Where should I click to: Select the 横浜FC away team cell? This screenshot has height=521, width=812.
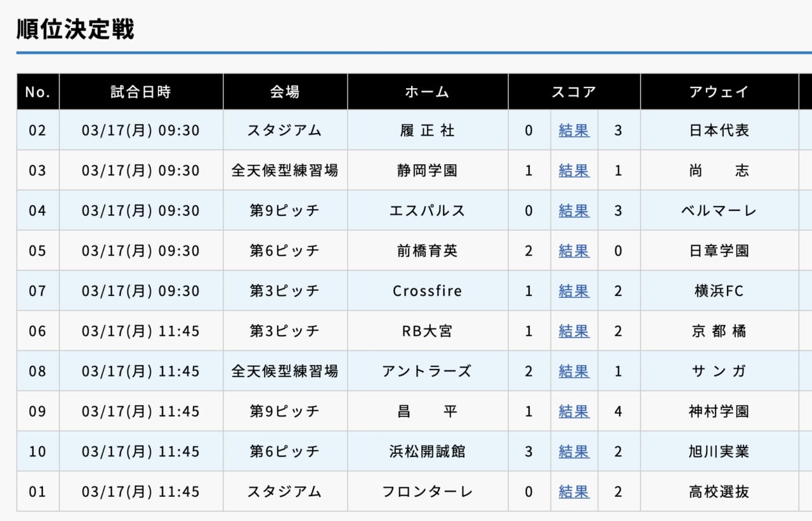(719, 291)
